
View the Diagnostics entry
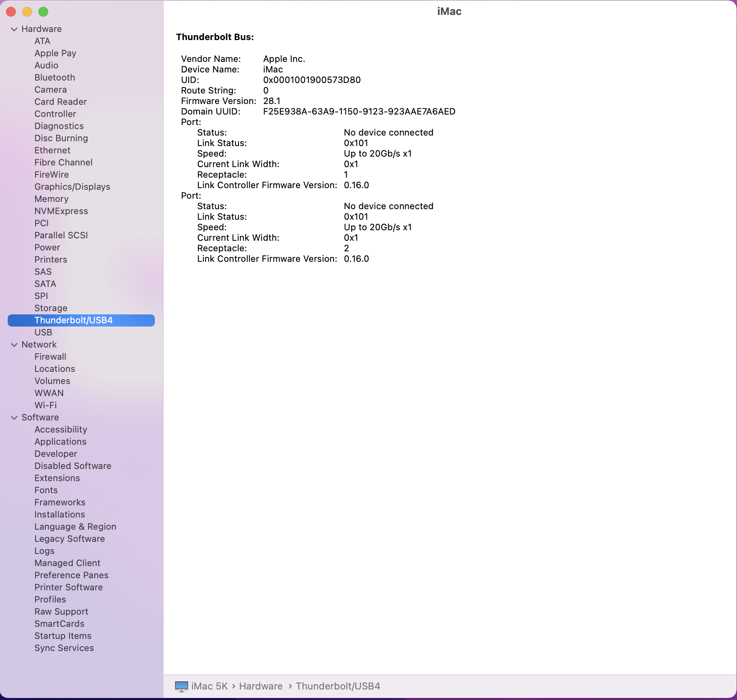pos(59,126)
